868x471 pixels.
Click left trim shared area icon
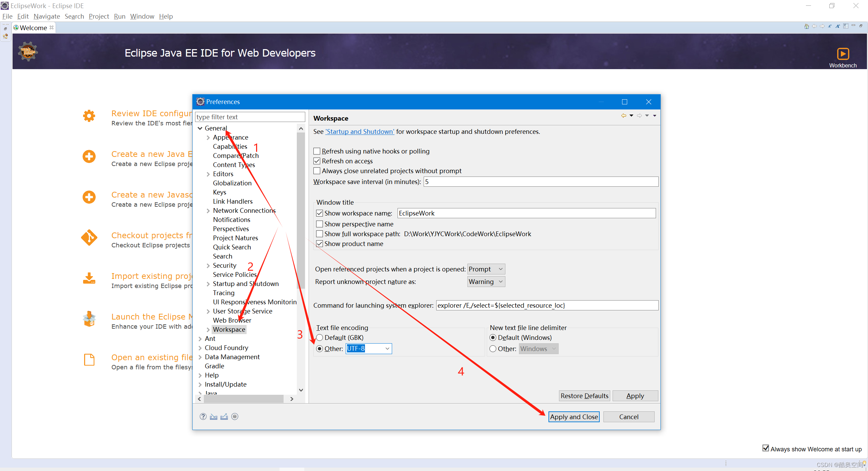click(x=5, y=37)
